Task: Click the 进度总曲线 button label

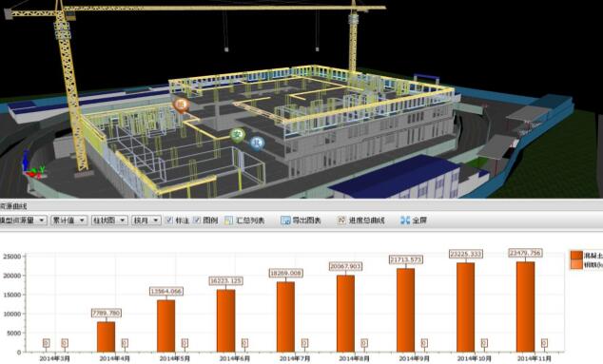Action: pyautogui.click(x=366, y=220)
